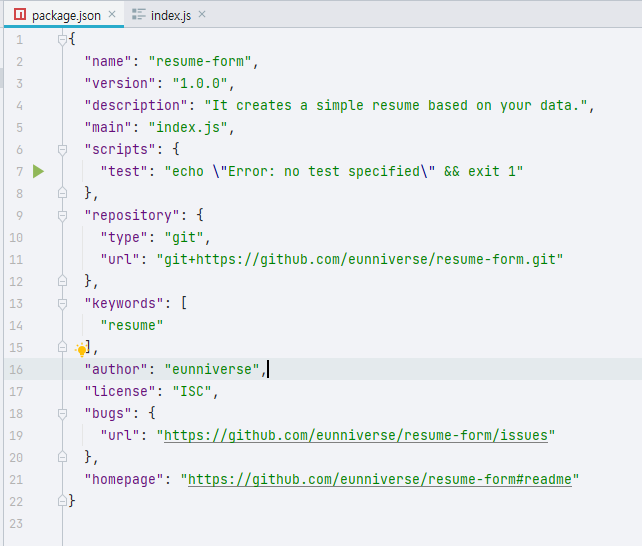Open the github issues URL link on line 19
The height and width of the screenshot is (546, 642).
(356, 435)
